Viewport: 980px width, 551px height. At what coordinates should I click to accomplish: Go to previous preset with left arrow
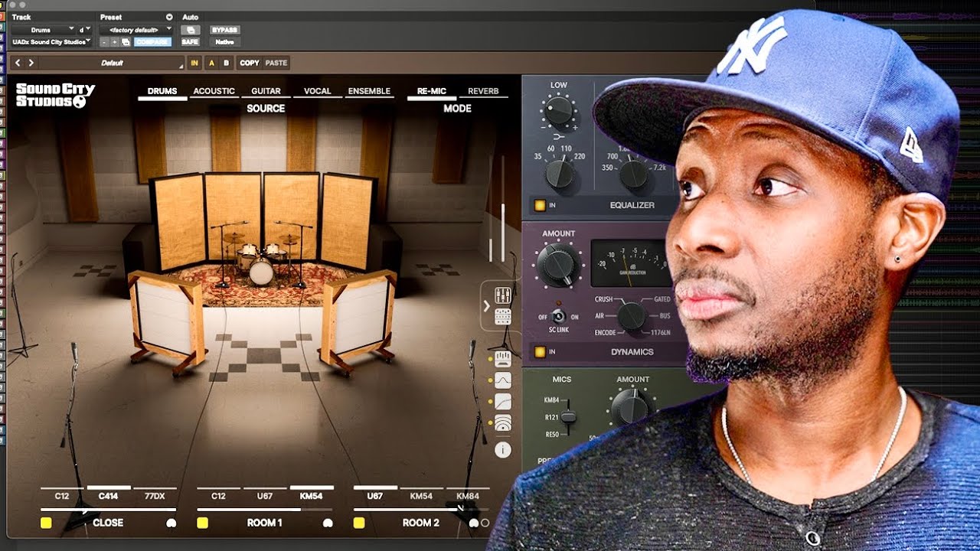(x=18, y=63)
